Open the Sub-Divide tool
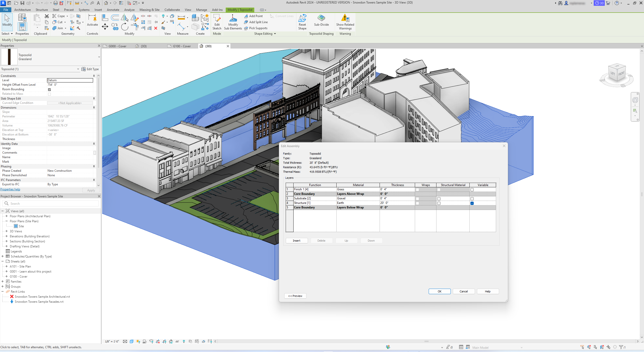The image size is (644, 352). [x=321, y=20]
